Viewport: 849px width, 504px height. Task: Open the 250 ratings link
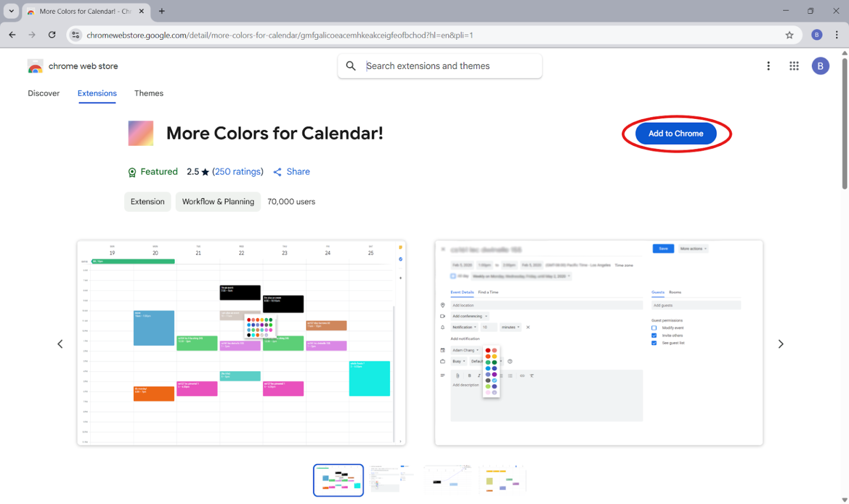click(238, 172)
